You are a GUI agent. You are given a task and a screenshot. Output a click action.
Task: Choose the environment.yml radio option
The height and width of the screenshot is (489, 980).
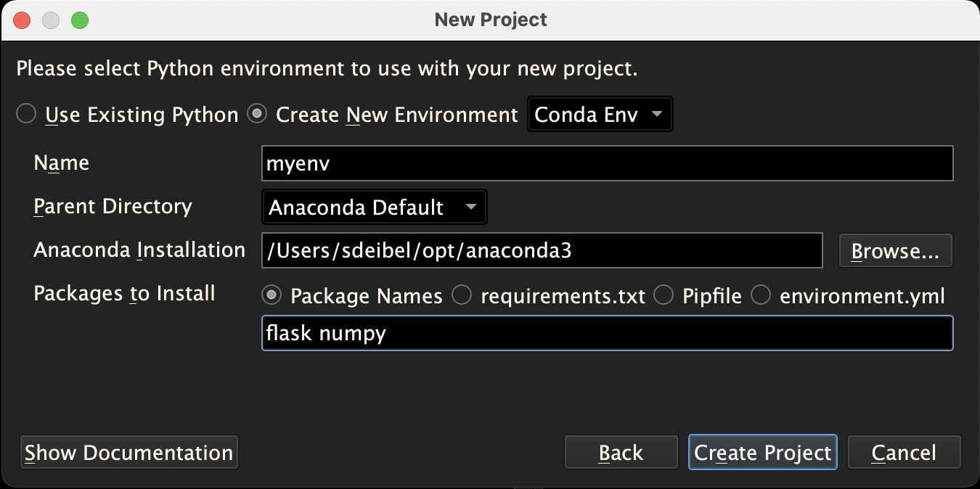coord(761,295)
